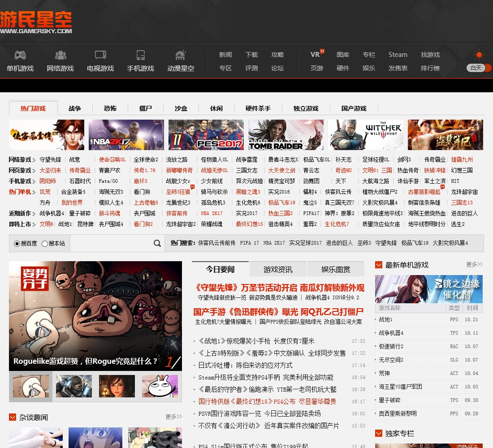
Task: Switch to the 僵尸 tab
Action: coord(146,108)
